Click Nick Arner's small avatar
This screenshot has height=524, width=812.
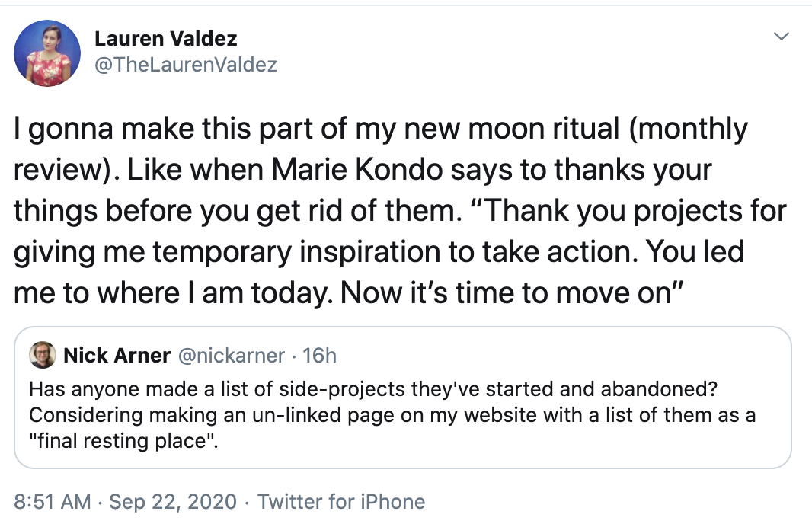43,355
